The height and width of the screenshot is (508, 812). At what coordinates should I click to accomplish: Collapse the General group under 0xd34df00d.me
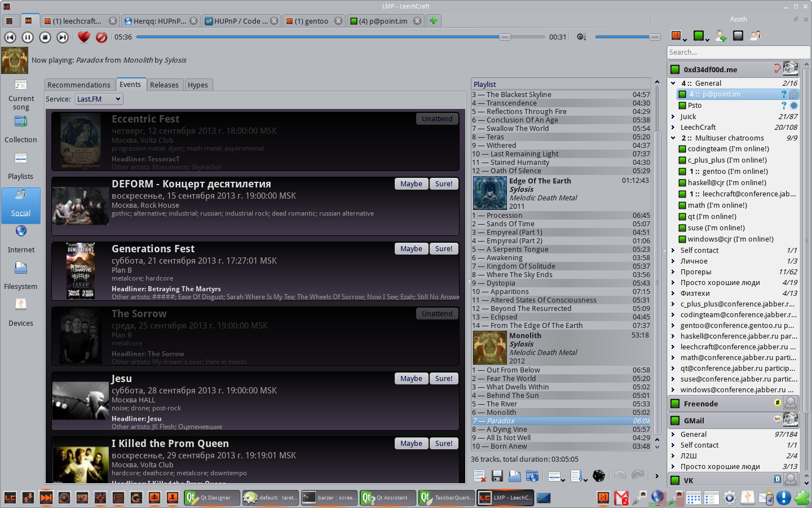pos(673,84)
